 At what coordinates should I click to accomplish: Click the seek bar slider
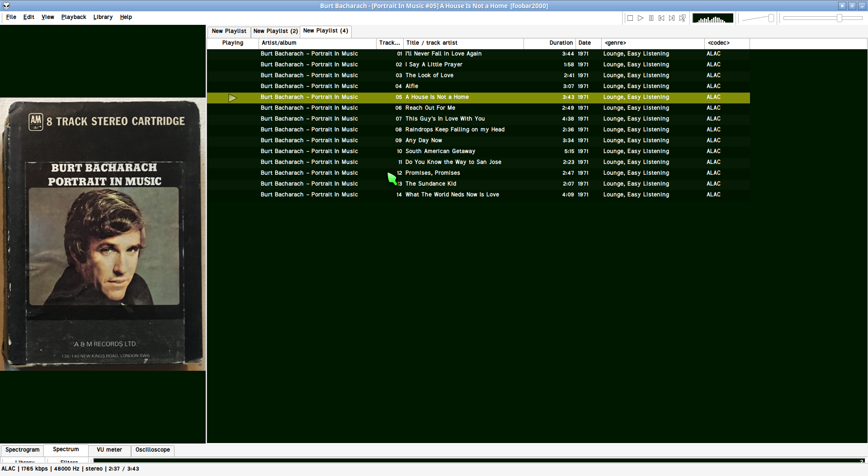(x=823, y=18)
